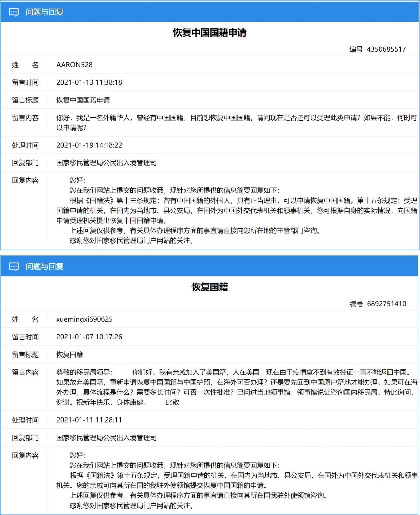
Task: Click the message starting 尊敬的移民局领导
Action: tap(237, 387)
